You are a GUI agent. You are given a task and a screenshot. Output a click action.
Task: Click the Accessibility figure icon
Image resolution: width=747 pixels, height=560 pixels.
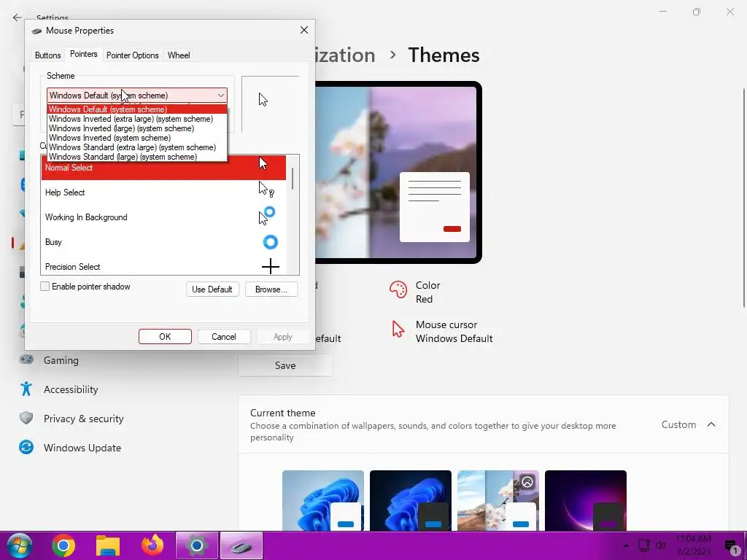click(26, 389)
